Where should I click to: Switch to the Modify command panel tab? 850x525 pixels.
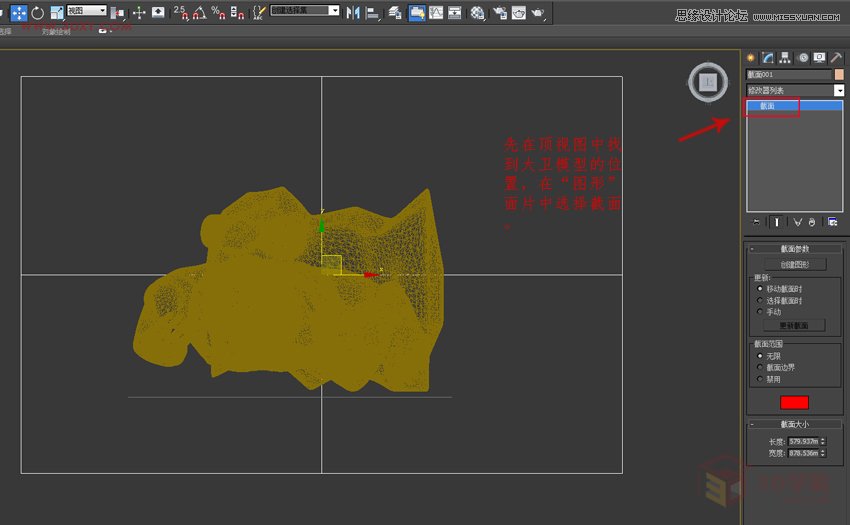[768, 57]
